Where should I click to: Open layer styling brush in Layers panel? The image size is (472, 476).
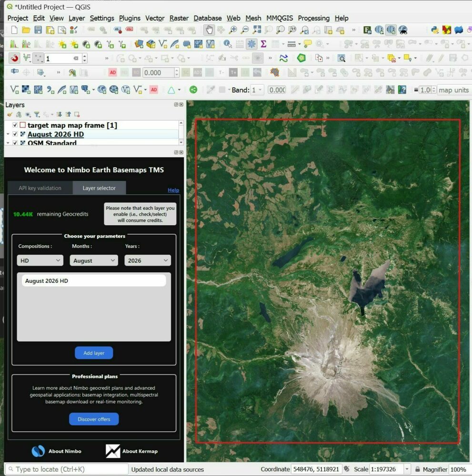tap(10, 114)
